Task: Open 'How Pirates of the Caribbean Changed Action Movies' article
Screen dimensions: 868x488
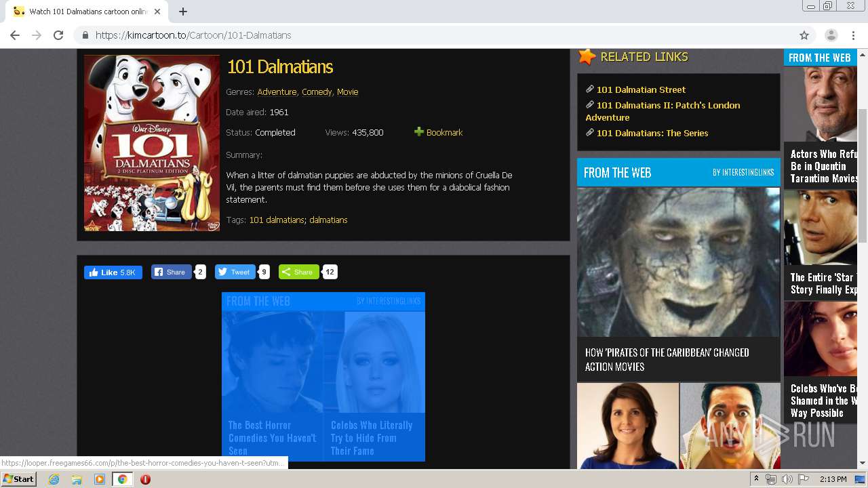Action: [x=667, y=359]
